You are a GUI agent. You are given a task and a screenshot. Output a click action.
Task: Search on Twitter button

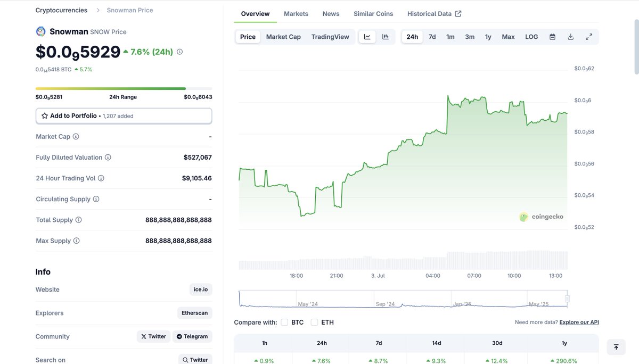(195, 360)
